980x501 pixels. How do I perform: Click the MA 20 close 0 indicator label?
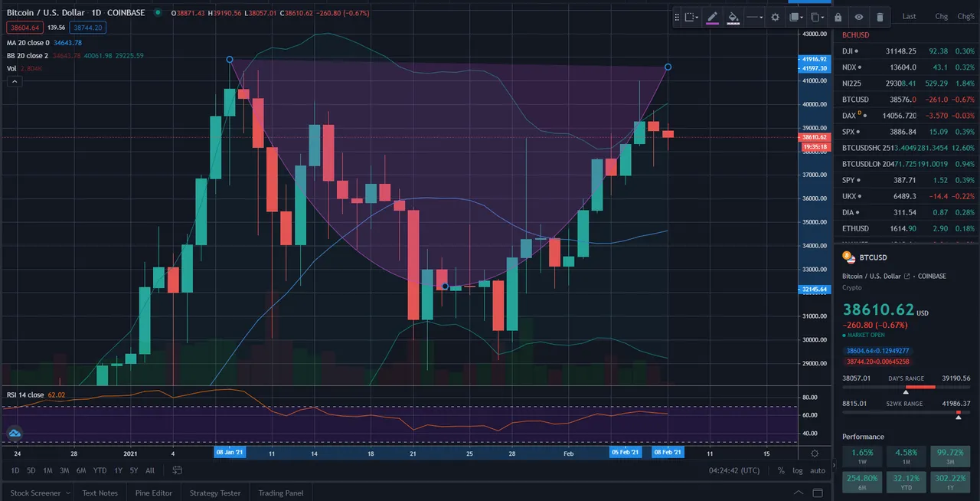28,42
